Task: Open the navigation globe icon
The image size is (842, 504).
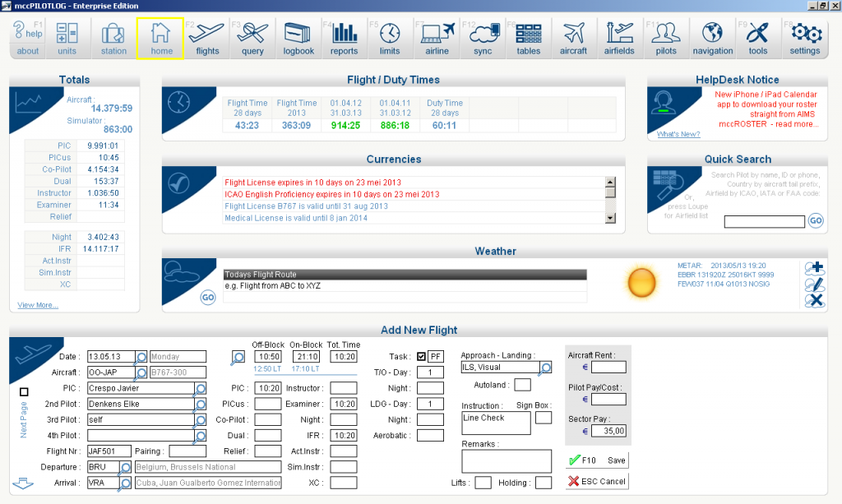Action: [x=712, y=39]
